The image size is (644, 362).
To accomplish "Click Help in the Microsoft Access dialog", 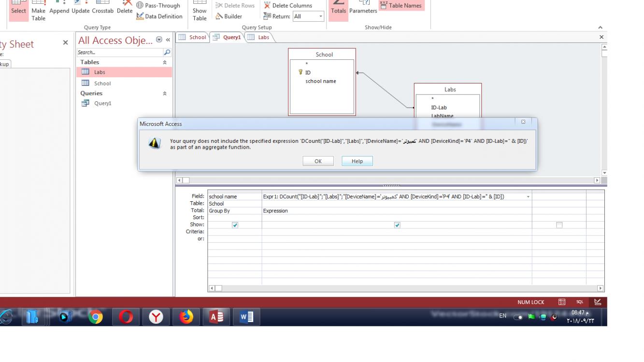I will coord(357,161).
